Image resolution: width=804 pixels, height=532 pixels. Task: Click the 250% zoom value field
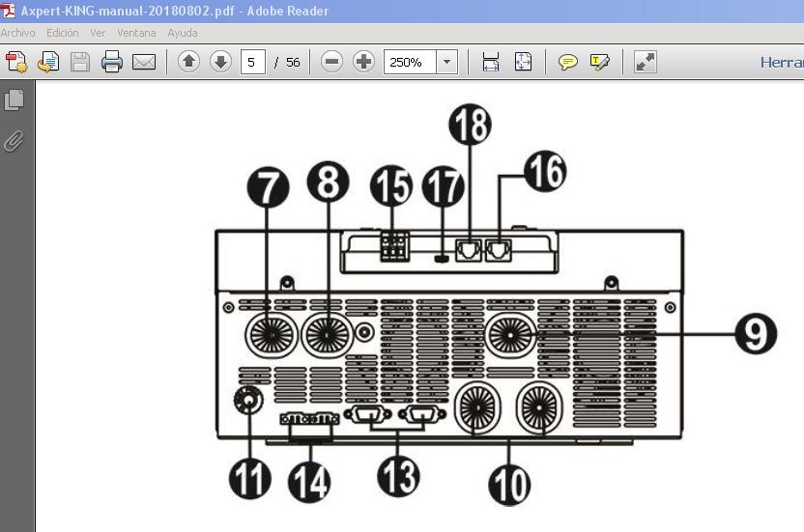[x=410, y=62]
